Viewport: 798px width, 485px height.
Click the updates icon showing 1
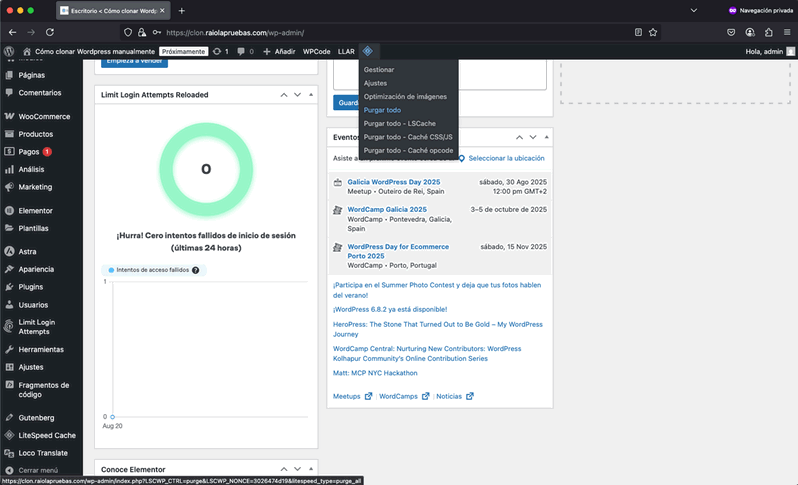pyautogui.click(x=221, y=51)
